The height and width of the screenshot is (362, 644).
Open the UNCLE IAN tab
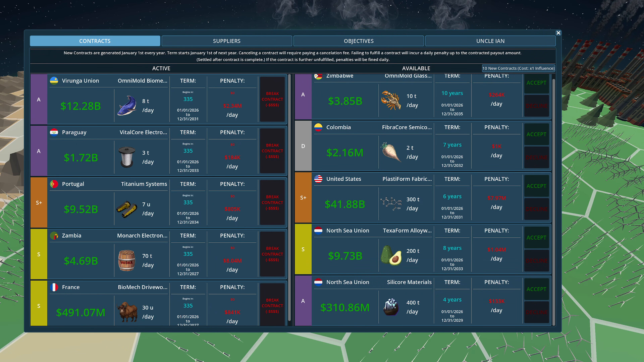pyautogui.click(x=490, y=41)
